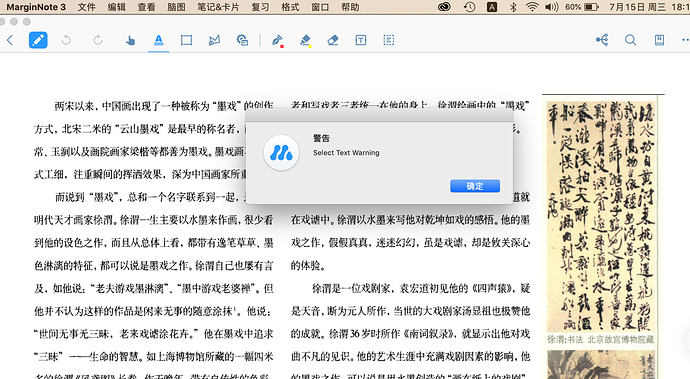The image size is (690, 379).
Task: Open the search magnifier icon
Action: [630, 40]
